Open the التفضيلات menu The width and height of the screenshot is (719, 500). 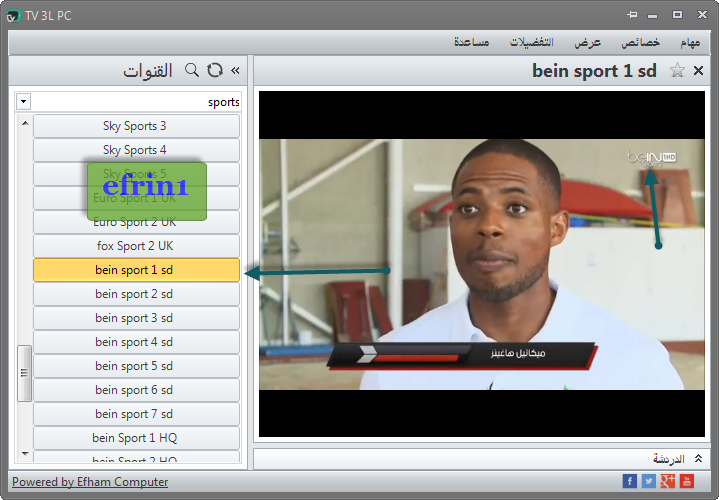(x=531, y=42)
